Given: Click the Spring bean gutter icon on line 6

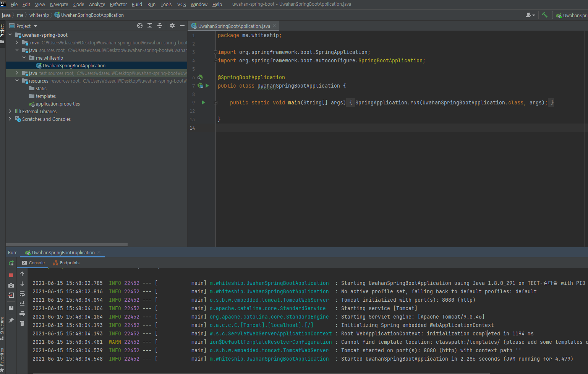Looking at the screenshot, I should pos(200,77).
